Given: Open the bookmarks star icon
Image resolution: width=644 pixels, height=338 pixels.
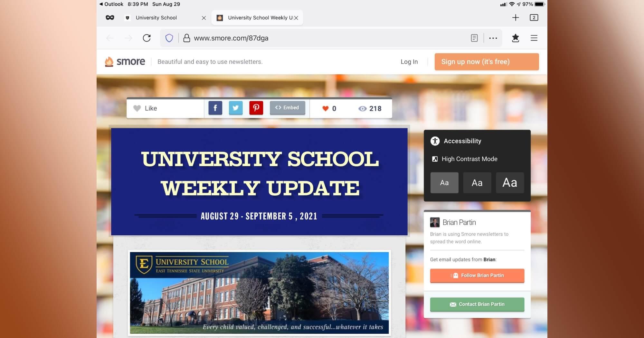Looking at the screenshot, I should (x=515, y=38).
